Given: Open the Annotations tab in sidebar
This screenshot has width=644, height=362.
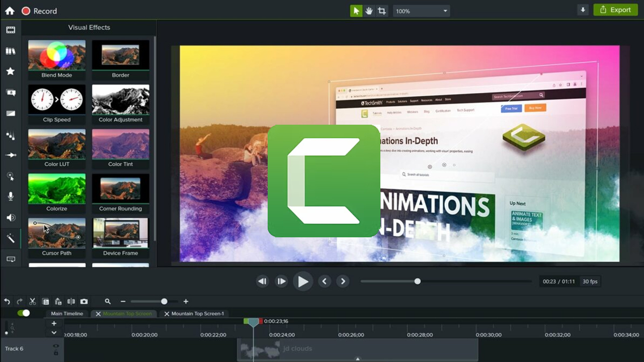Looking at the screenshot, I should coord(11,93).
